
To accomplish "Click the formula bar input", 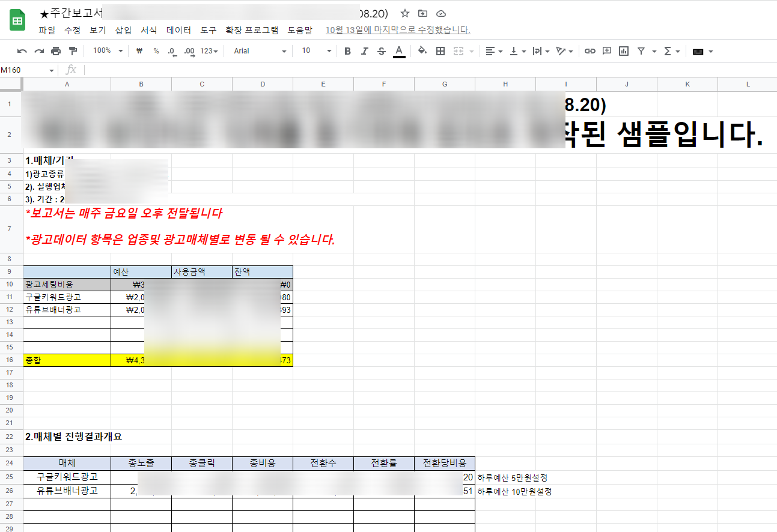I will [x=430, y=70].
